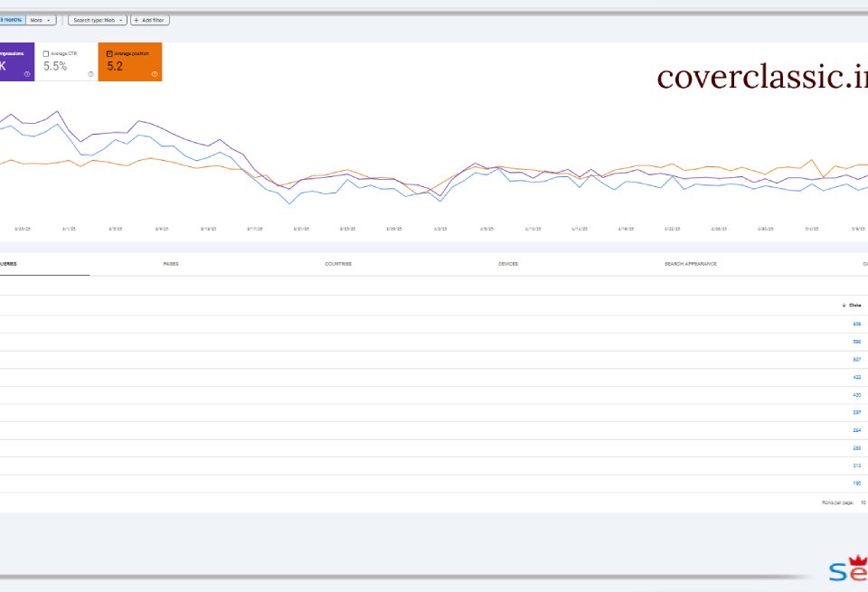Open help for the Average CTR metric
This screenshot has width=868, height=592.
[90, 74]
